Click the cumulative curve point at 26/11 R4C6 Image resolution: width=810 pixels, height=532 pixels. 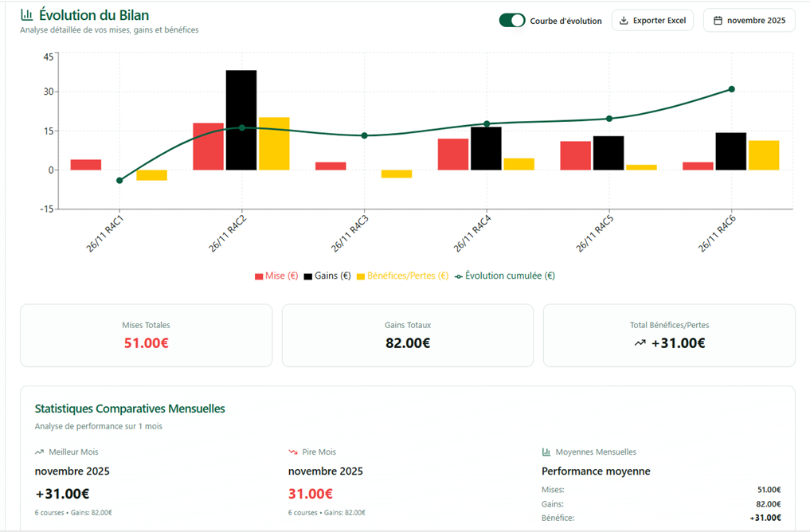point(731,89)
